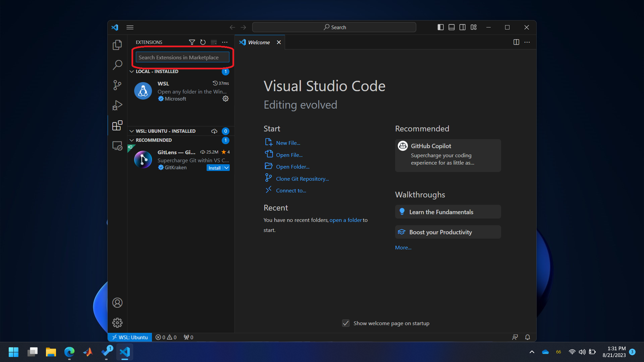Open the hamburger application menu
The width and height of the screenshot is (644, 362).
tap(130, 27)
